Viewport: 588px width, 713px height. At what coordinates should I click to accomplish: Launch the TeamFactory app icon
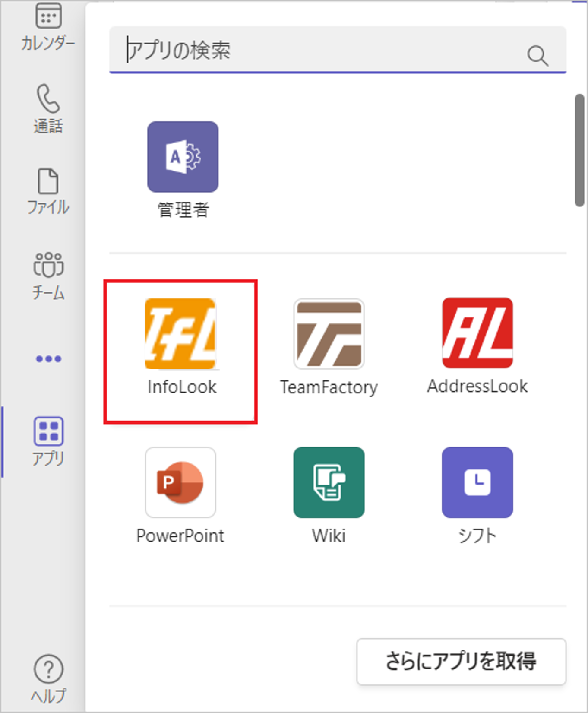point(329,334)
